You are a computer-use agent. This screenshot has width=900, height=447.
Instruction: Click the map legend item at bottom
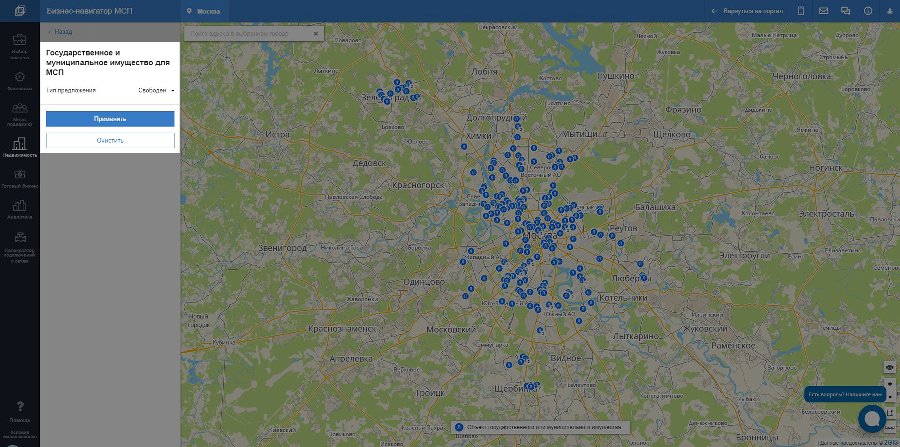click(540, 427)
